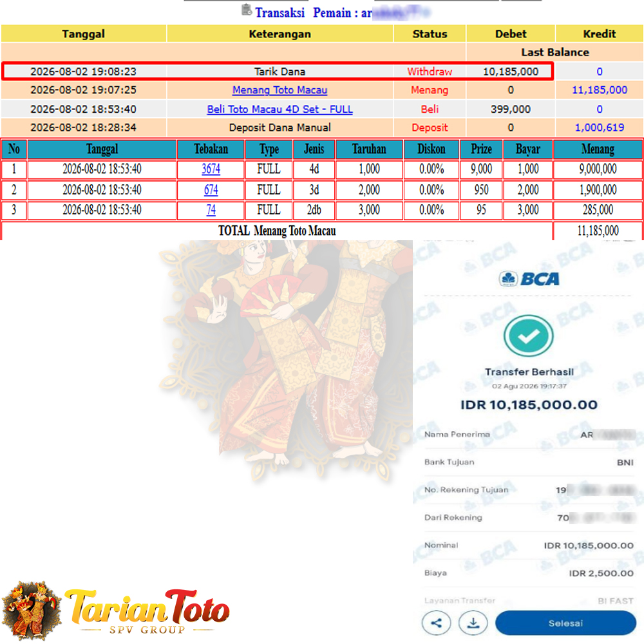Click the Transfer Berhasil text
Viewport: 644px width, 644px height.
pos(529,372)
